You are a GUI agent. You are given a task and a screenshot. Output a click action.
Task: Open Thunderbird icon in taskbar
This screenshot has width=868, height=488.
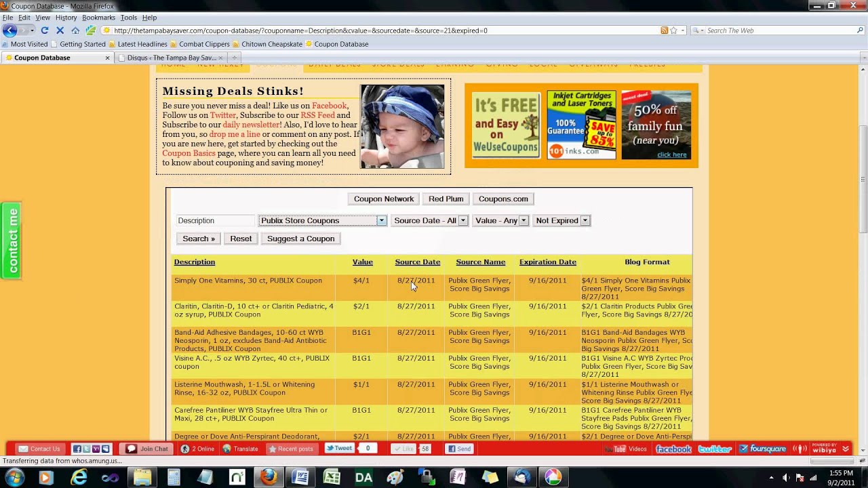521,477
